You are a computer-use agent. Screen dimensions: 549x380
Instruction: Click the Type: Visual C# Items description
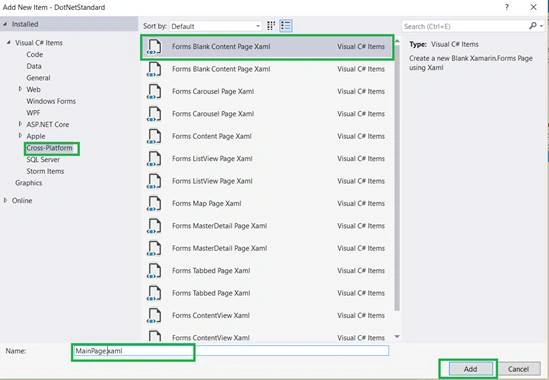click(444, 44)
